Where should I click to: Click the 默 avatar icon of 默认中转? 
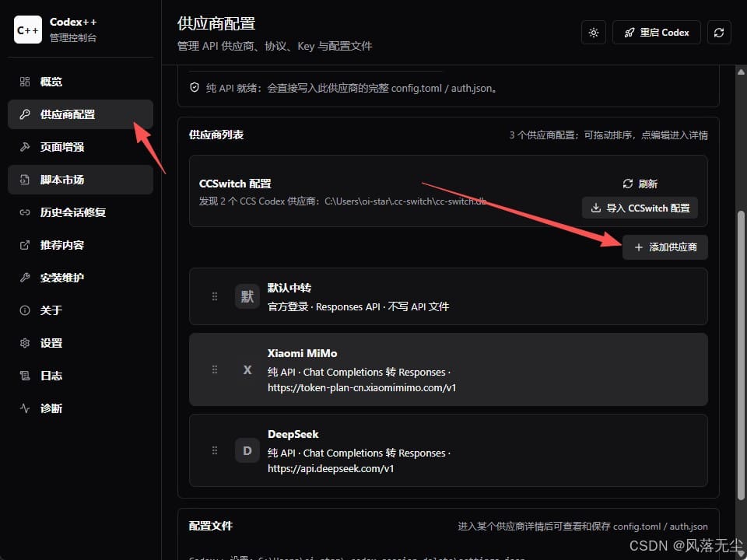tap(247, 296)
